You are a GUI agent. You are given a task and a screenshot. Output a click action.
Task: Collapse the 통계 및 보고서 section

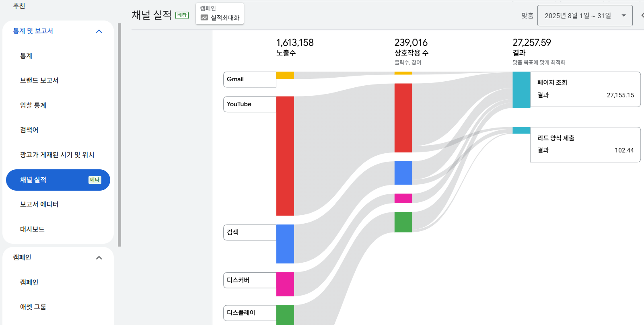99,31
